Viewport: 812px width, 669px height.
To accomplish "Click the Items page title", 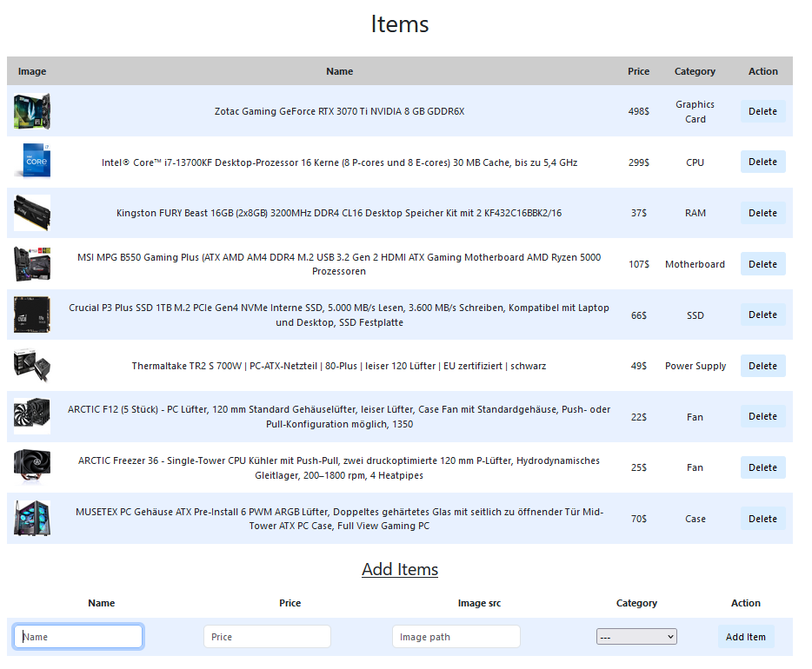I will click(x=400, y=24).
